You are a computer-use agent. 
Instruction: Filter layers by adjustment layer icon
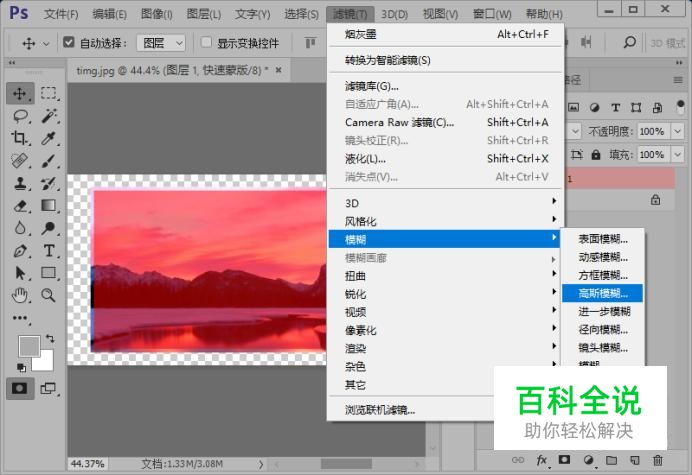pos(594,108)
